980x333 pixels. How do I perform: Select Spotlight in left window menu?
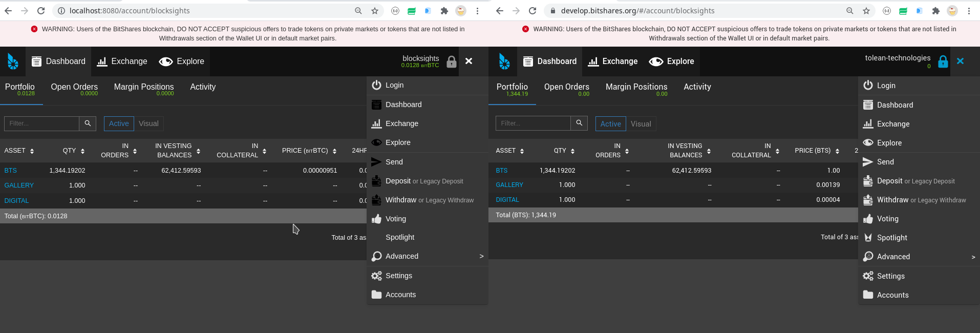pyautogui.click(x=428, y=237)
